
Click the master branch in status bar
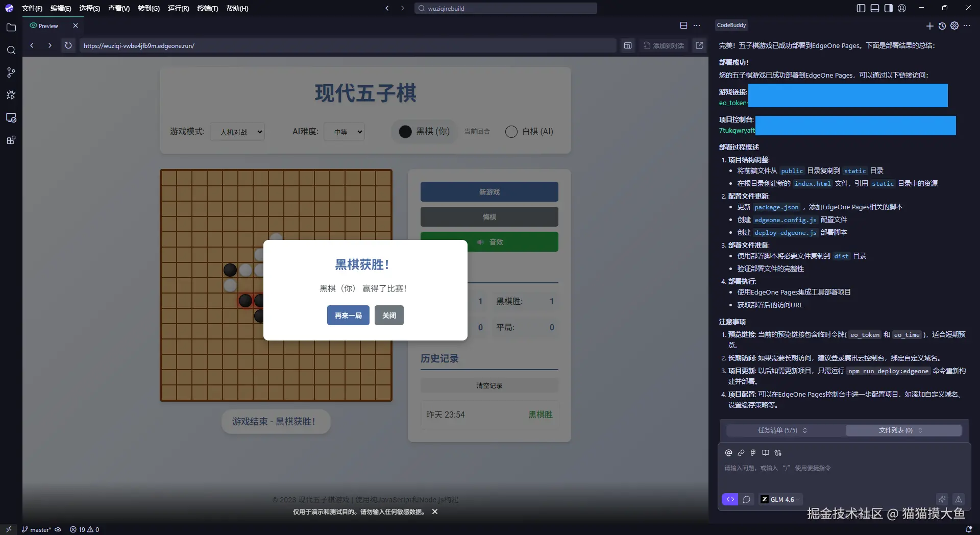[37, 529]
